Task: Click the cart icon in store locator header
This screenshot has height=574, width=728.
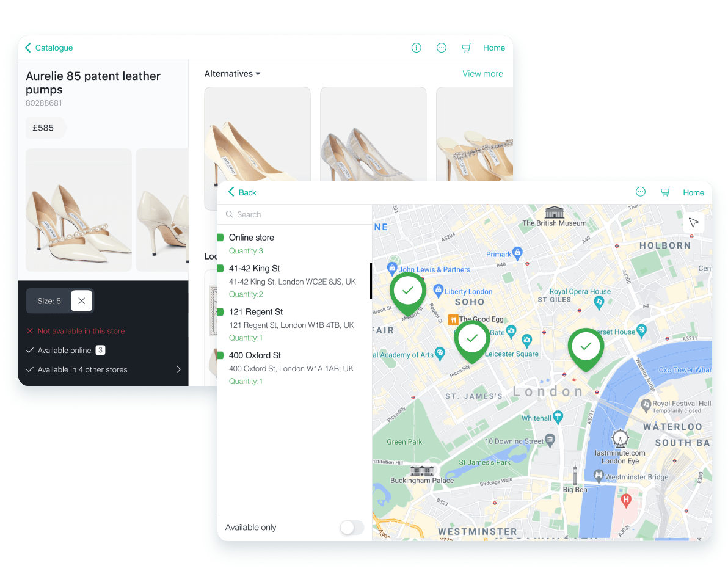Action: [x=666, y=192]
